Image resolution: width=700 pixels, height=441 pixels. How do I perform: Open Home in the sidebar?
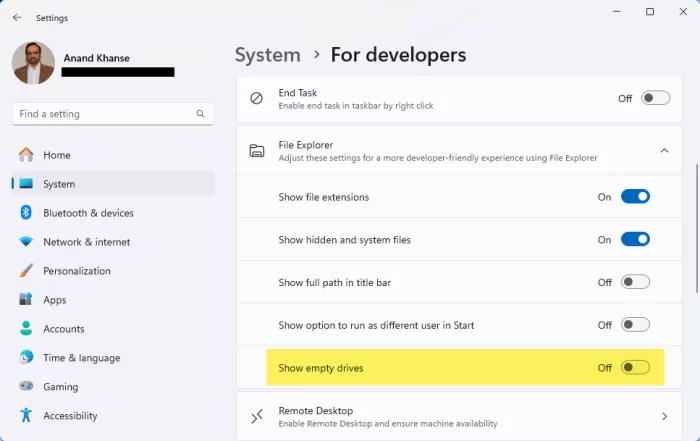tap(113, 155)
